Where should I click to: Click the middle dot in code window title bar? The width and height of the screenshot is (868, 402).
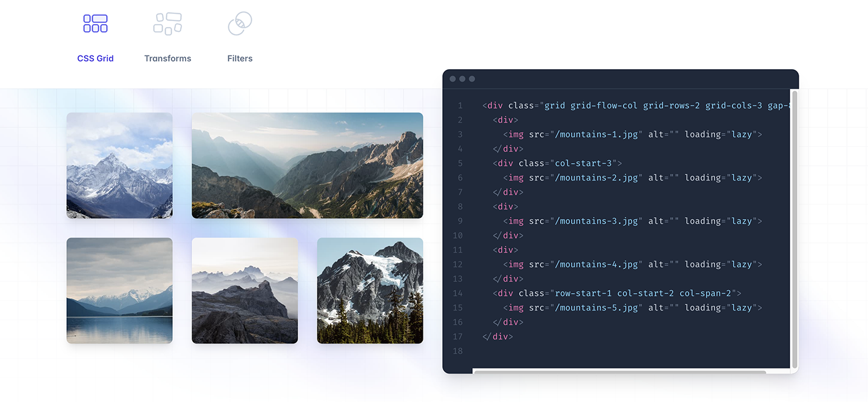pyautogui.click(x=463, y=79)
